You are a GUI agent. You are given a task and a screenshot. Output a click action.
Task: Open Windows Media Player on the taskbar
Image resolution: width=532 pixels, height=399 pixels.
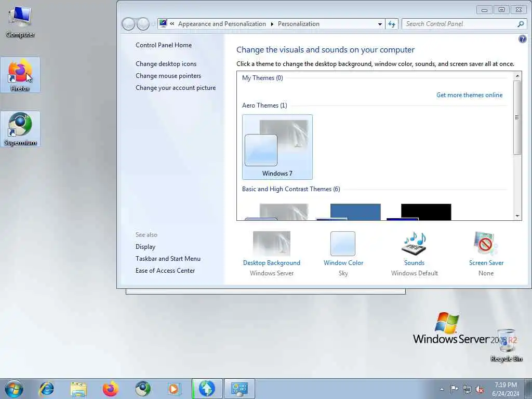tap(175, 389)
